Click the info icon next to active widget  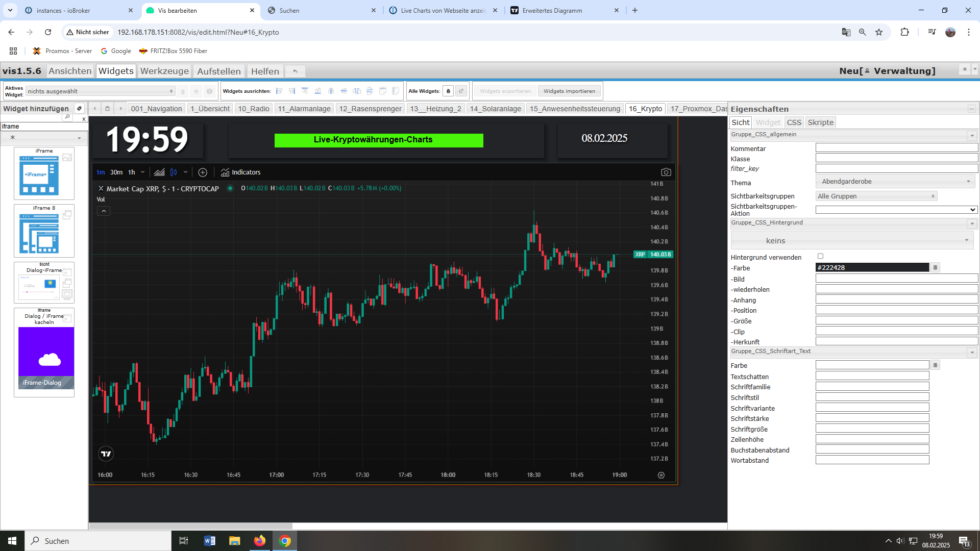click(209, 91)
